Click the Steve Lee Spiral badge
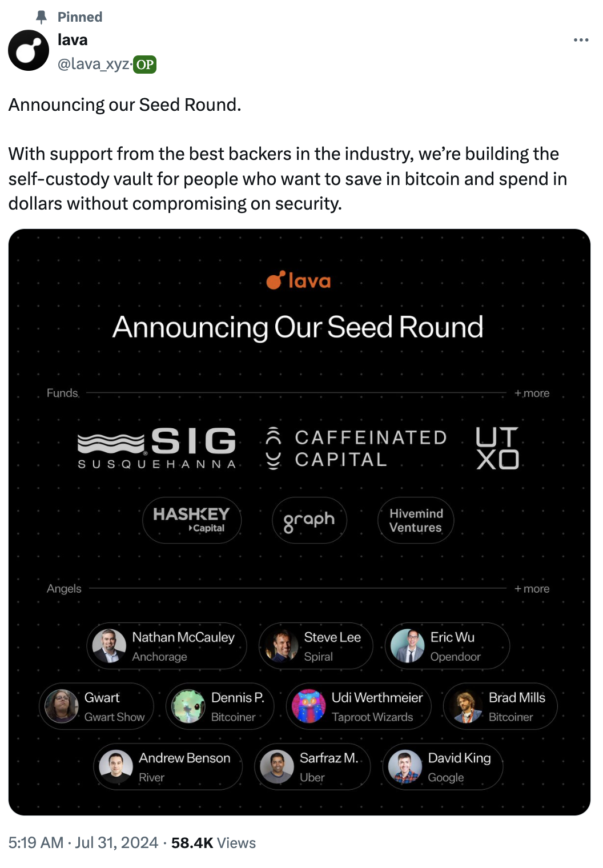Viewport: 603px width, 868px height. coord(316,646)
